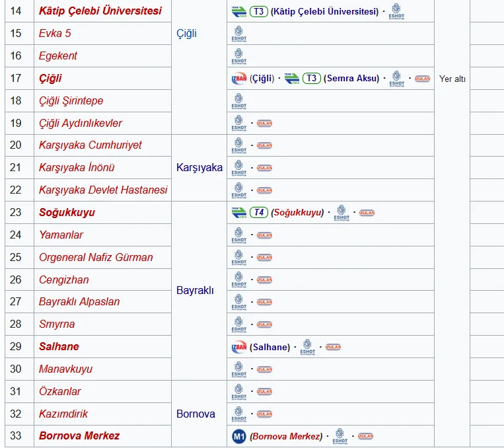
Task: Open the Bayraklı district link
Action: [x=195, y=290]
